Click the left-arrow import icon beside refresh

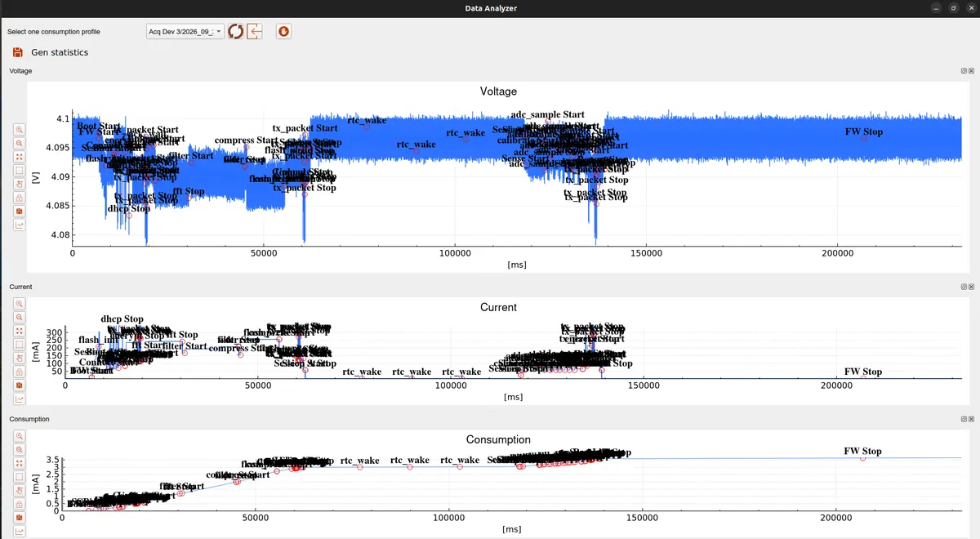click(x=255, y=31)
